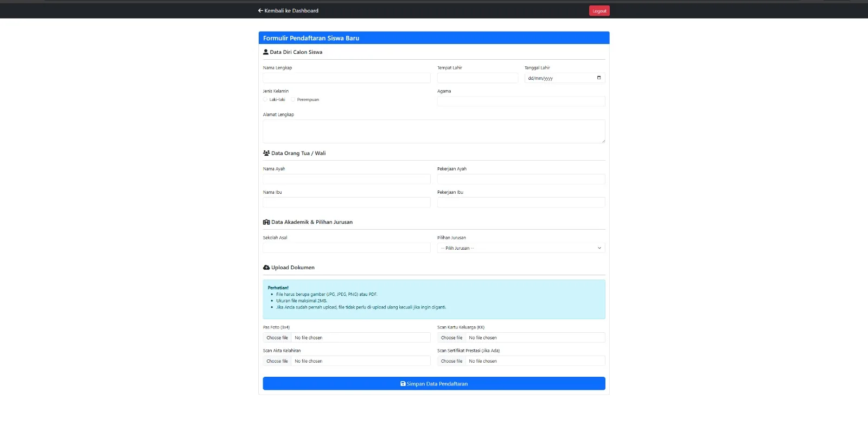This screenshot has width=868, height=443.
Task: Click the Alamat Lengkap textarea resize handle
Action: tap(603, 141)
